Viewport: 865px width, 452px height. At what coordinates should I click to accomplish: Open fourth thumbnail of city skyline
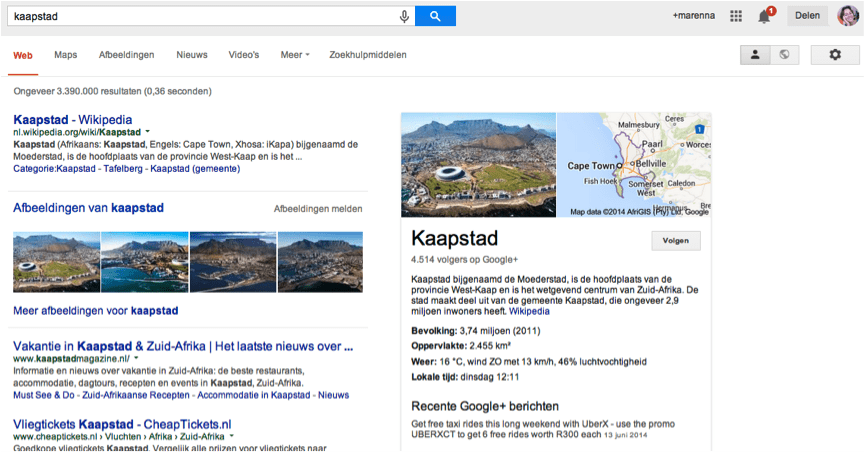coord(321,262)
